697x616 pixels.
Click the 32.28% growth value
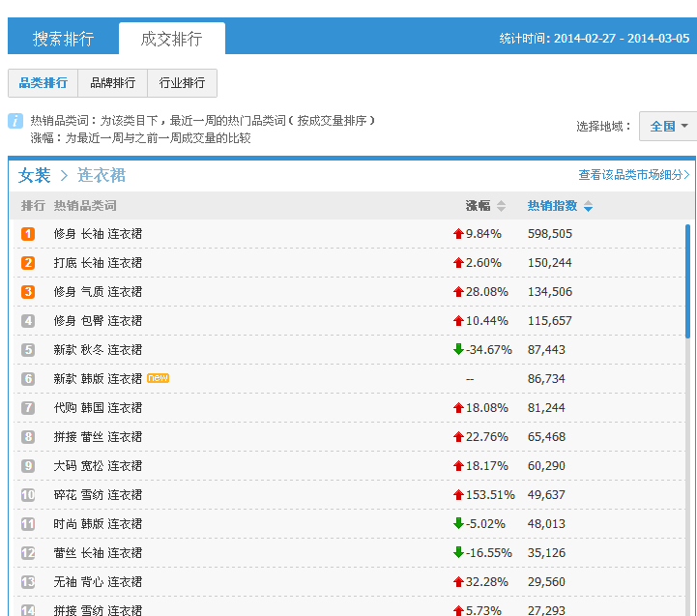tap(487, 582)
